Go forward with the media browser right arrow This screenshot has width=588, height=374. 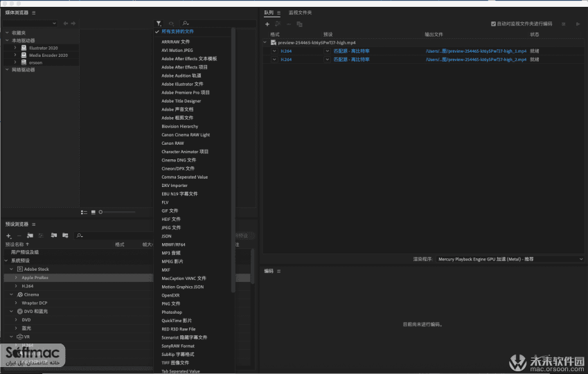coord(73,24)
